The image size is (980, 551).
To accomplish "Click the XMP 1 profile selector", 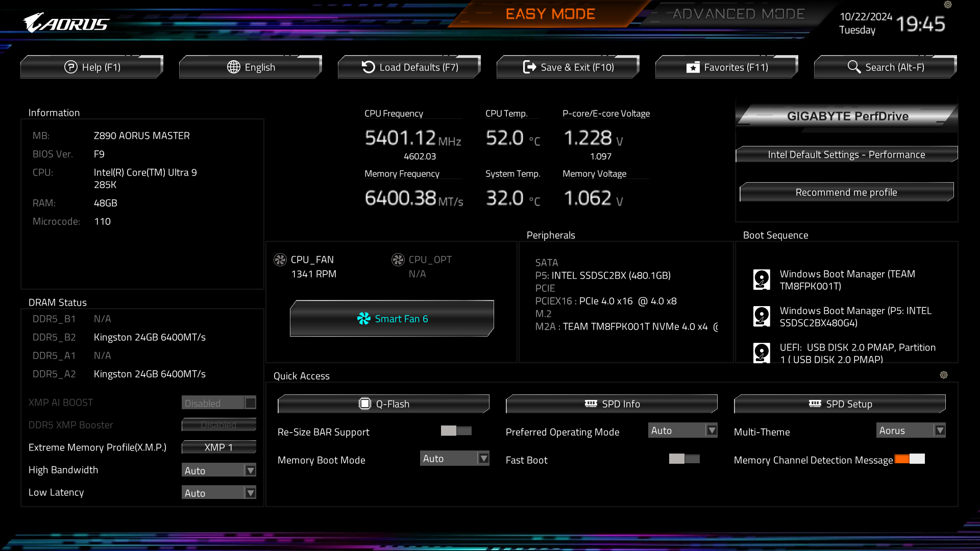I will tap(218, 447).
